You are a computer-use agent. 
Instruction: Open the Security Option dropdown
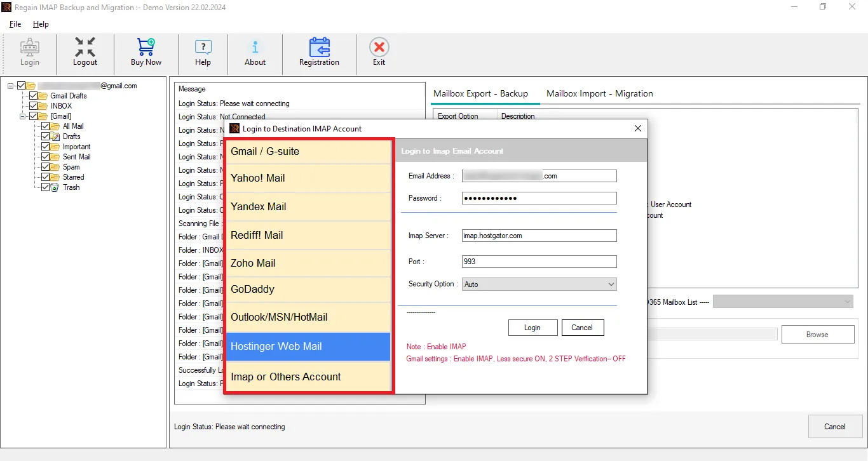pyautogui.click(x=539, y=284)
